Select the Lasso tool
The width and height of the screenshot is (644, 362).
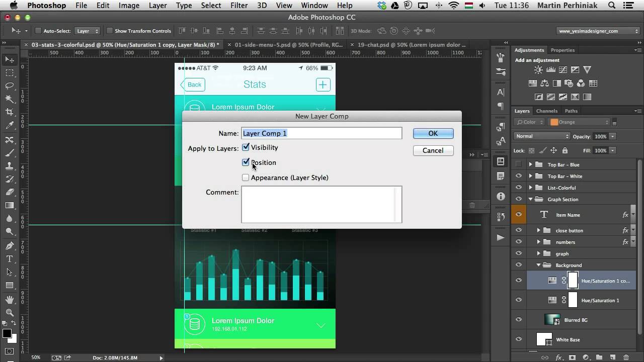(x=10, y=86)
